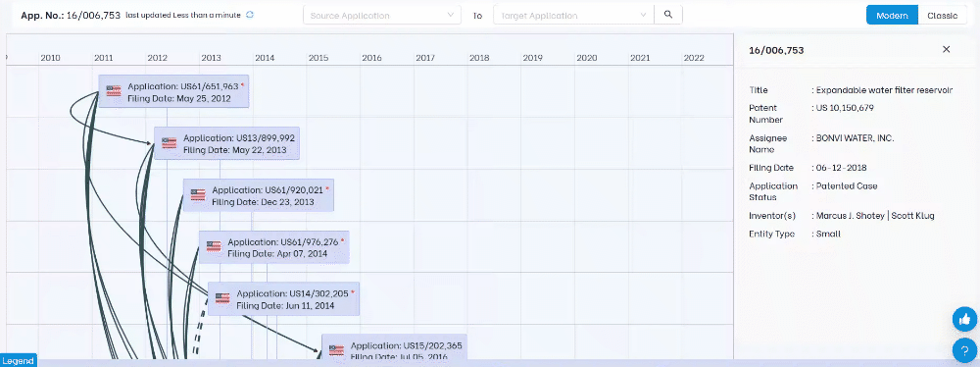Screen dimensions: 980x367
Task: Open the Target Application dropdown
Action: [x=573, y=15]
